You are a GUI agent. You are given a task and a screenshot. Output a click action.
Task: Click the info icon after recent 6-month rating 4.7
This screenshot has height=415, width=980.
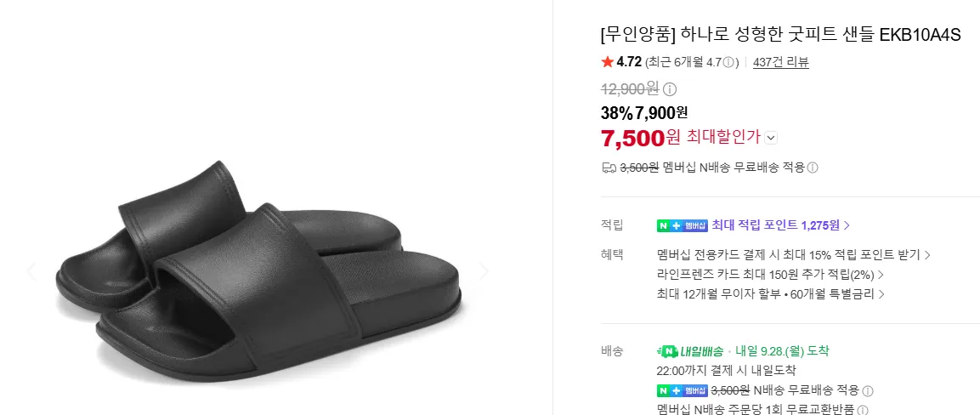[x=728, y=62]
